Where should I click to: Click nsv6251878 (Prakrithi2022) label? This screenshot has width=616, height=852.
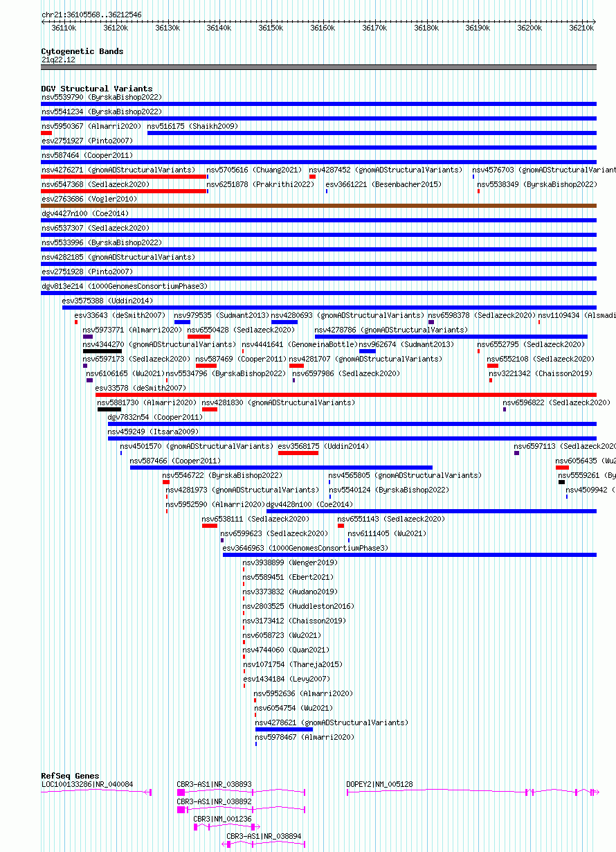point(261,184)
